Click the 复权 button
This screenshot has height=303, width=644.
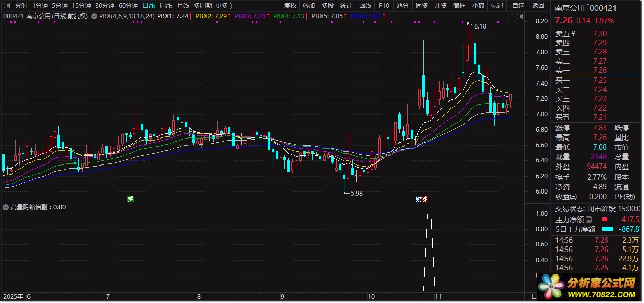click(x=290, y=6)
